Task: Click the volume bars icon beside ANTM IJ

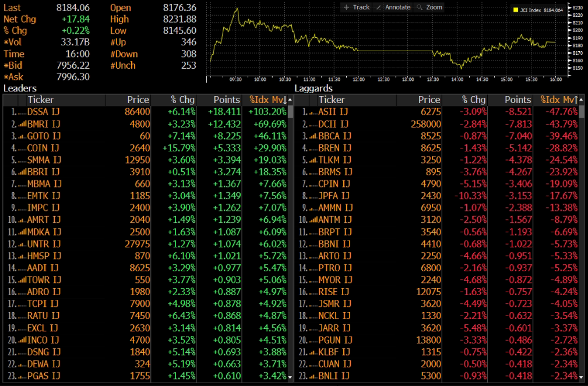Action: 313,220
